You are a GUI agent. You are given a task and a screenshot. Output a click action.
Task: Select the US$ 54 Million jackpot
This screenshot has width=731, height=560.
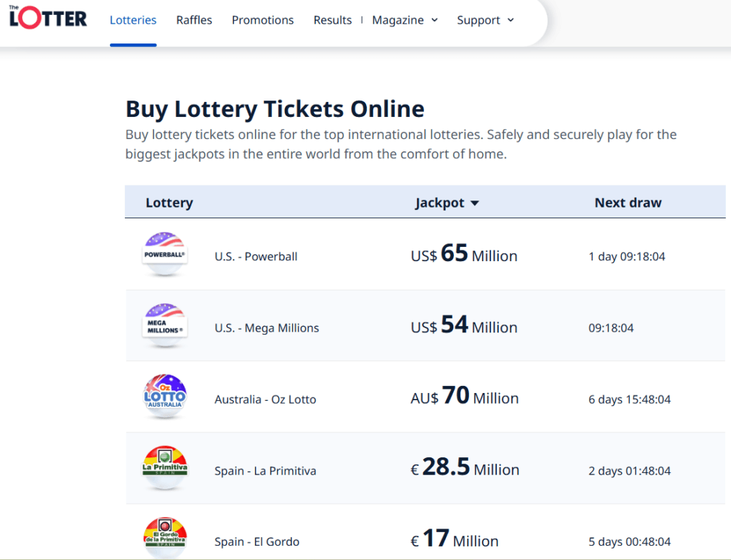click(x=464, y=325)
